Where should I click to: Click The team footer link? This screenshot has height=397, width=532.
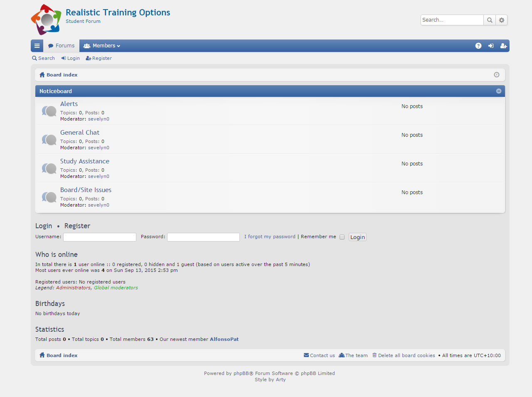(x=353, y=355)
